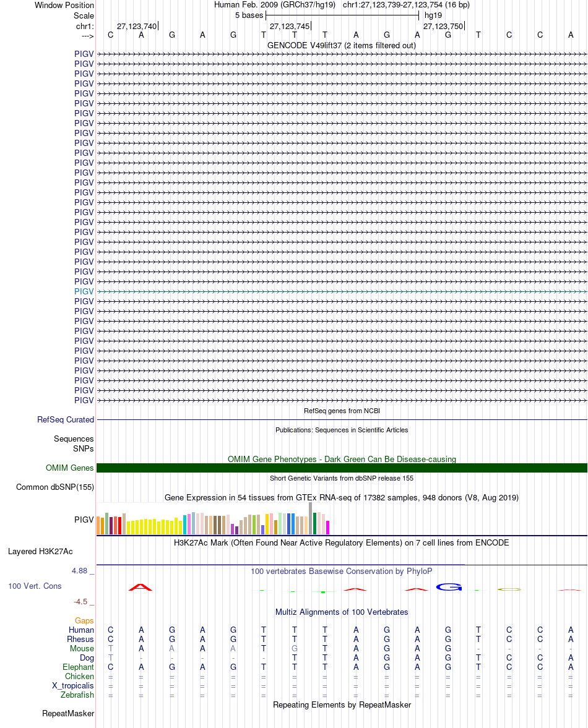Click the 5 bases scale bar label
Image resolution: width=588 pixels, height=728 pixels.
[x=249, y=15]
